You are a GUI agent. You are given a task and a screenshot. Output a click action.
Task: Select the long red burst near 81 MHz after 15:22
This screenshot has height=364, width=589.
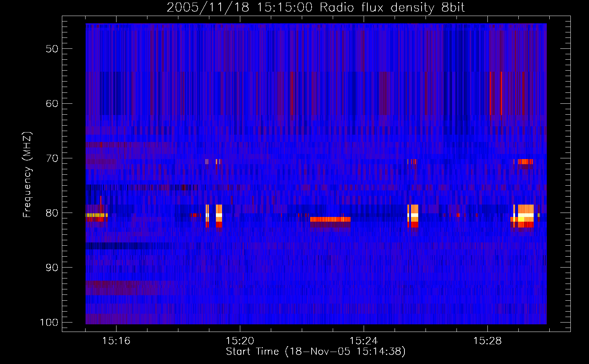[330, 219]
